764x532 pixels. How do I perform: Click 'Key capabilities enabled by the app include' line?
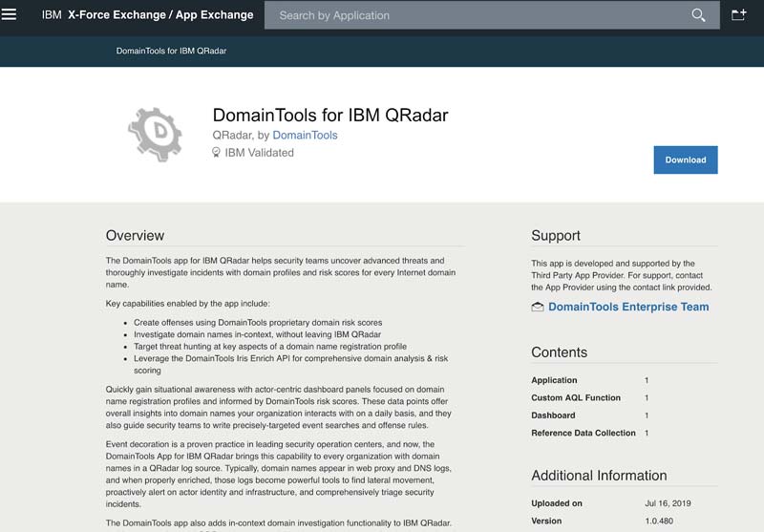187,304
